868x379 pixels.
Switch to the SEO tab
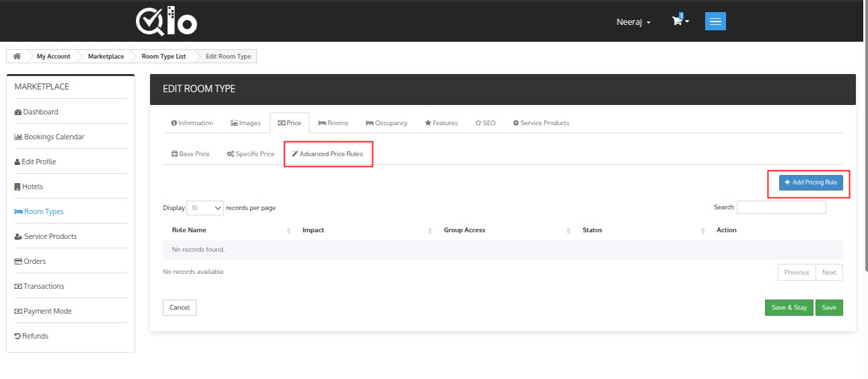485,123
